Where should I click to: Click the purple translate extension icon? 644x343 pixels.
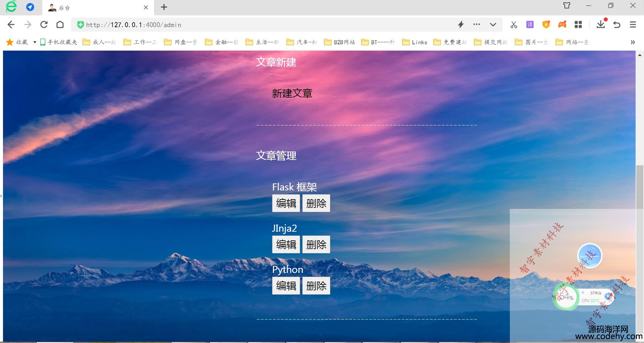click(530, 24)
